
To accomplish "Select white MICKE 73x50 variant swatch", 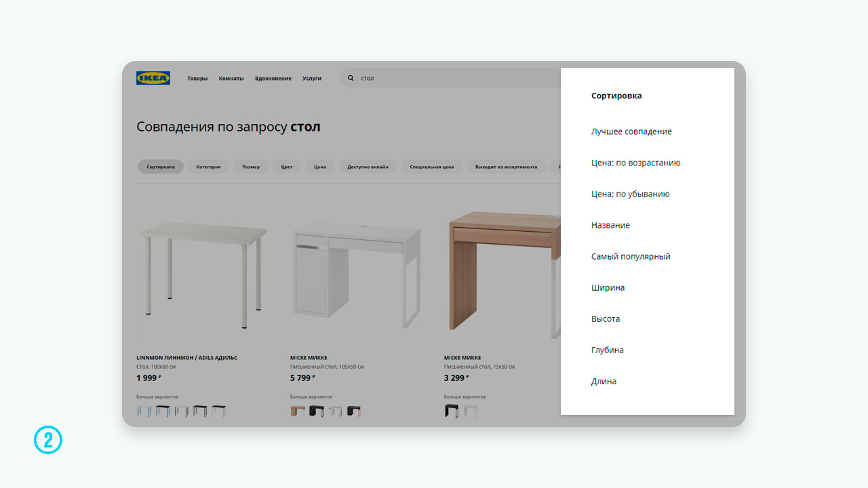I will [x=470, y=411].
